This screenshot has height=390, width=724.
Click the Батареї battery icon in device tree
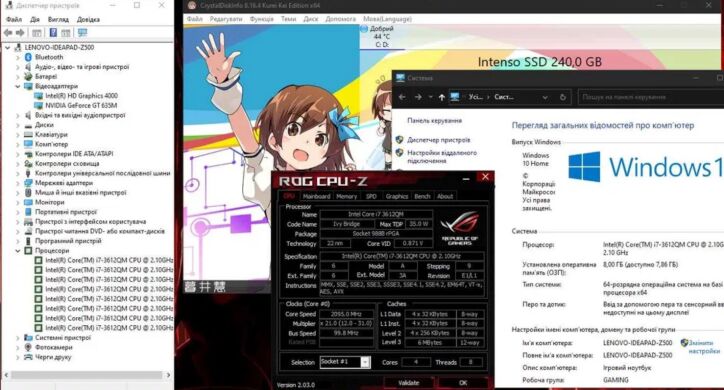[x=28, y=76]
